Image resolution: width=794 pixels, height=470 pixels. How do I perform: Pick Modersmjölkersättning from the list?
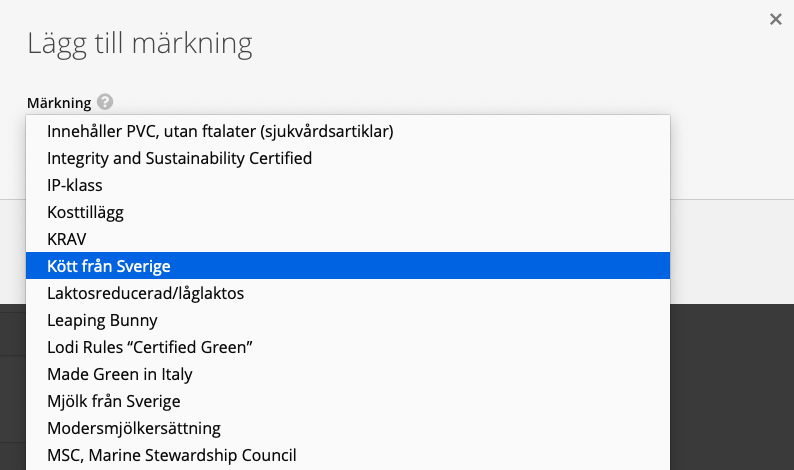click(348, 428)
